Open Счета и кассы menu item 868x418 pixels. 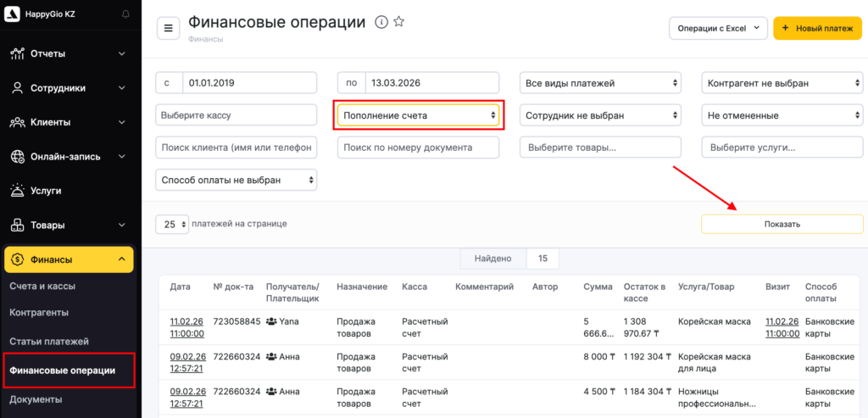coord(42,287)
